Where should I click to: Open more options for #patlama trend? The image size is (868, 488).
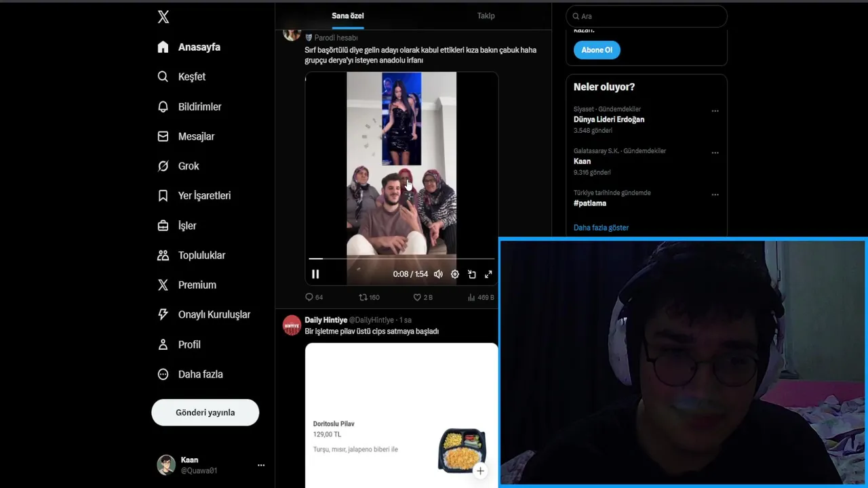pyautogui.click(x=715, y=195)
